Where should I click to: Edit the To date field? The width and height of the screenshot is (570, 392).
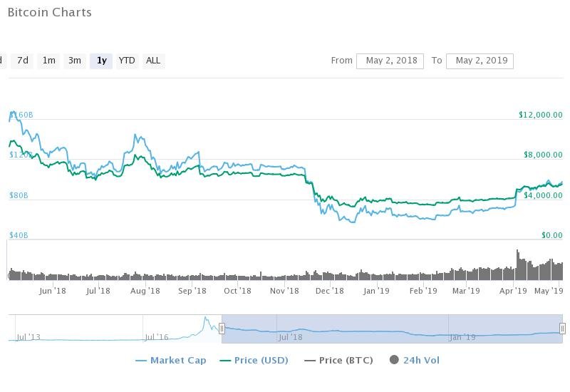click(480, 61)
